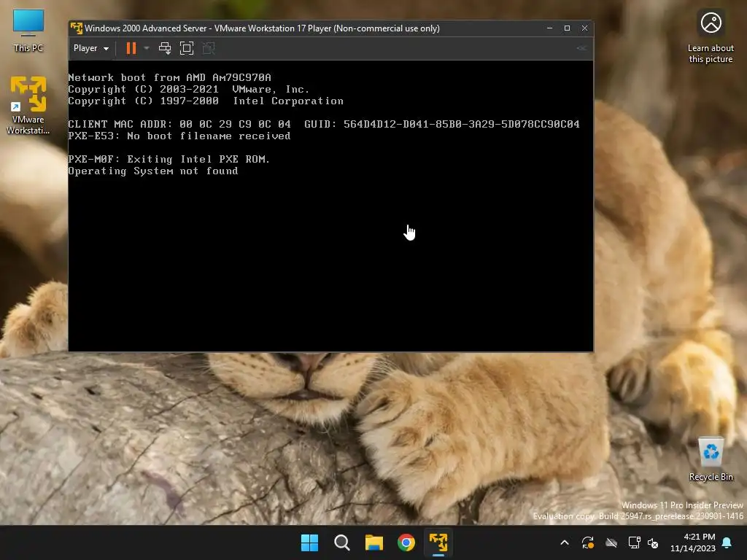Click the 'PXE-E53: No boot filename received' line
The height and width of the screenshot is (560, 747).
tap(179, 136)
